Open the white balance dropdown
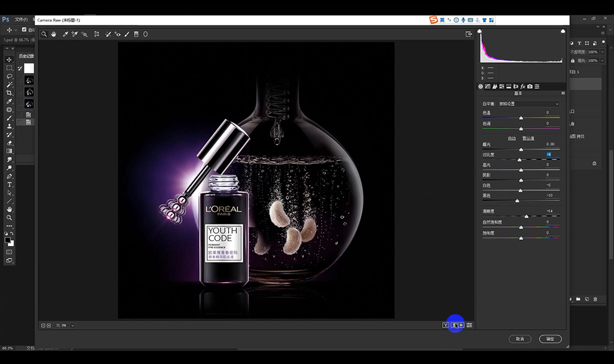 click(x=528, y=104)
